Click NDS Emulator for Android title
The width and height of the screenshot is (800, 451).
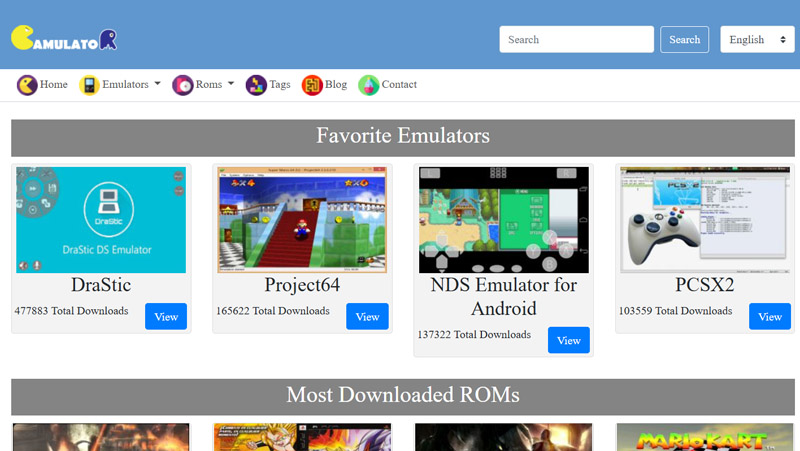click(504, 296)
